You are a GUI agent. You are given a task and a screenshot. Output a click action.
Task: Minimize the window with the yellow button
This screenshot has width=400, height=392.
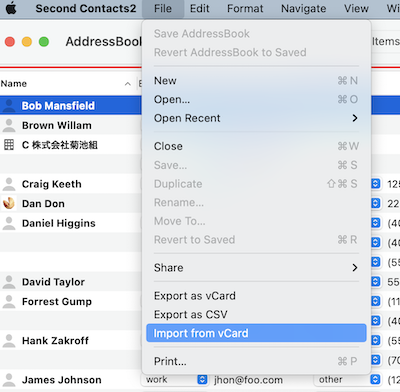(27, 42)
